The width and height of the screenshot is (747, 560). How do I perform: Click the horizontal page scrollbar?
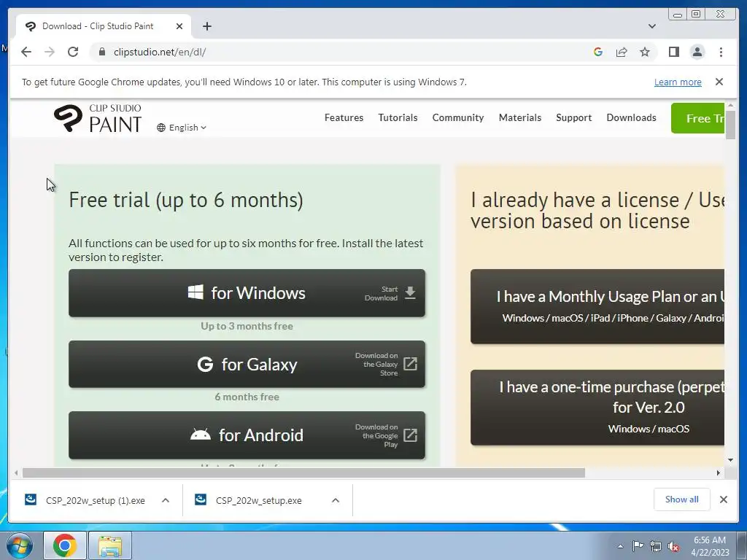tap(303, 472)
